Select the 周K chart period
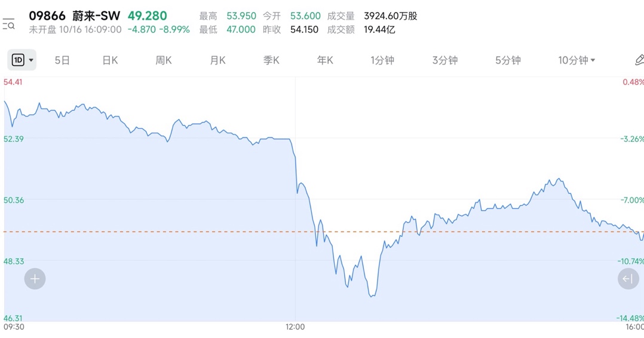Image resolution: width=644 pixels, height=338 pixels. [x=164, y=60]
